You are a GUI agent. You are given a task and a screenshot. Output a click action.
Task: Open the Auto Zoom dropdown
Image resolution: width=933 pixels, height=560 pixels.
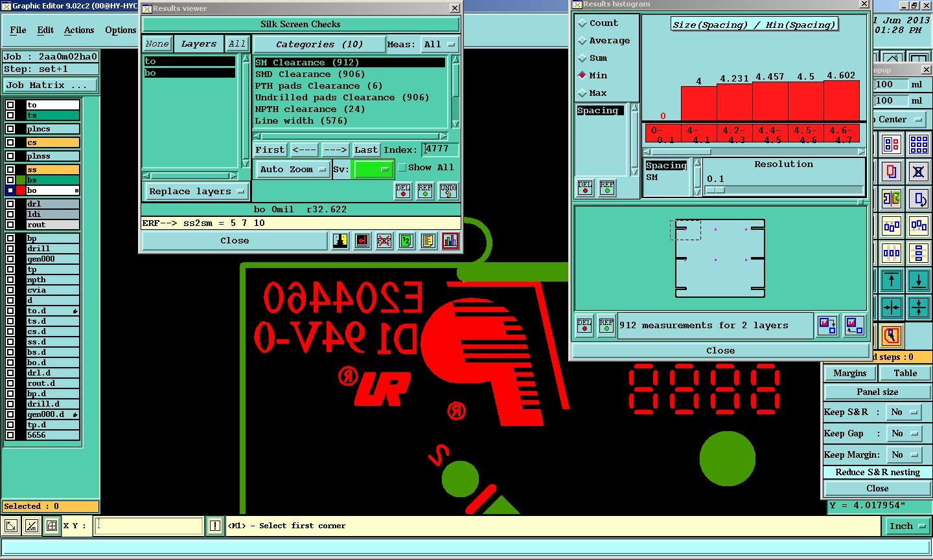293,170
